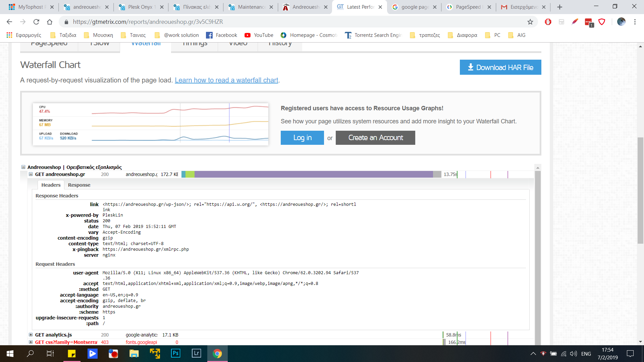Image resolution: width=644 pixels, height=362 pixels.
Task: Expand GET analytics.js request row
Action: click(x=31, y=335)
